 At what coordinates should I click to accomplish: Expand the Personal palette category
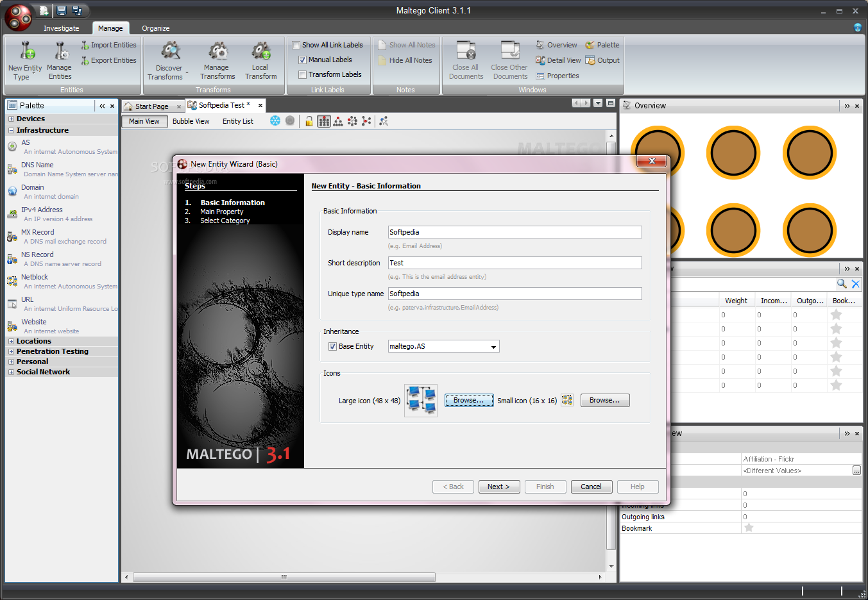click(11, 362)
